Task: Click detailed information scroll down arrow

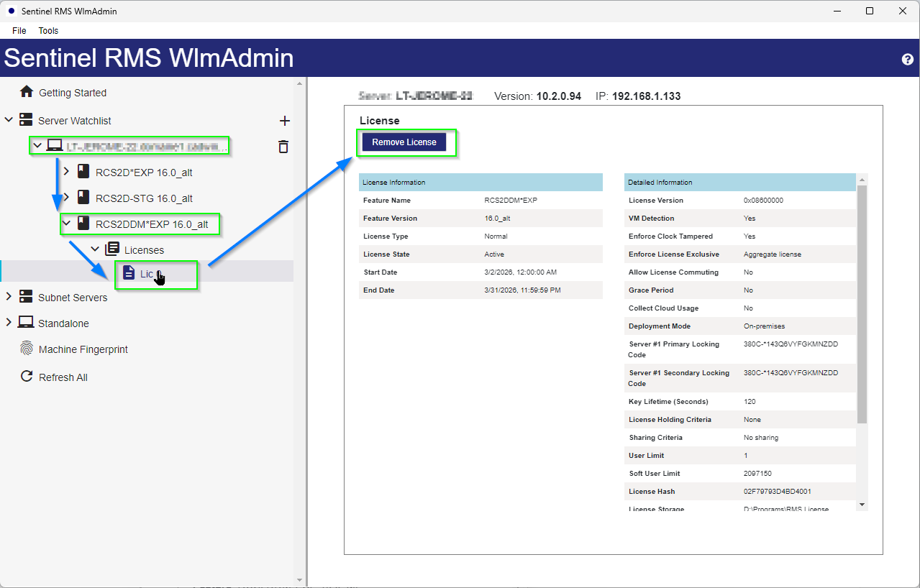Action: coord(862,505)
